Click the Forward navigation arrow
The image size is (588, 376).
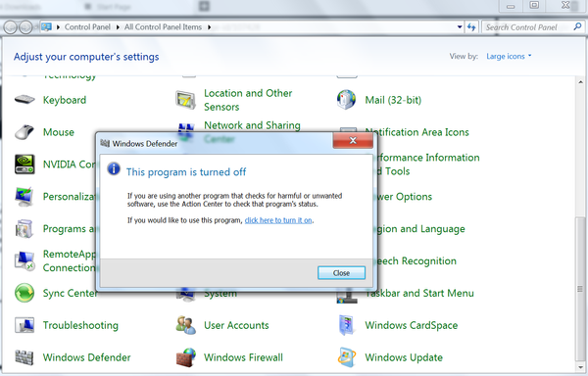pyautogui.click(x=25, y=27)
